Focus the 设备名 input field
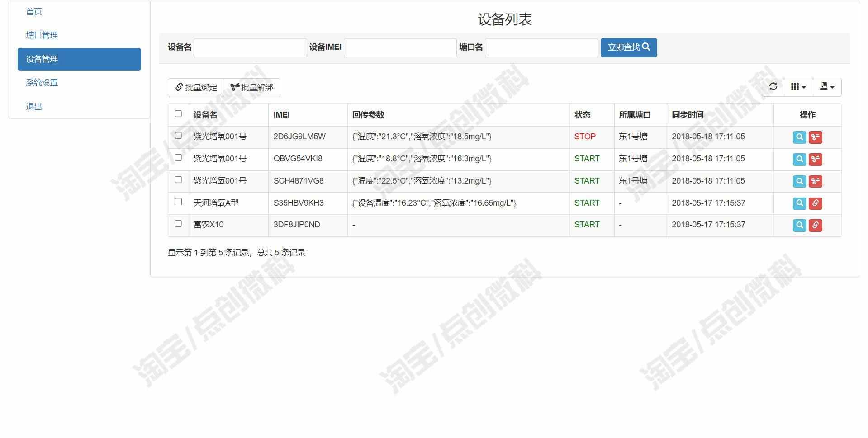868x438 pixels. [250, 47]
